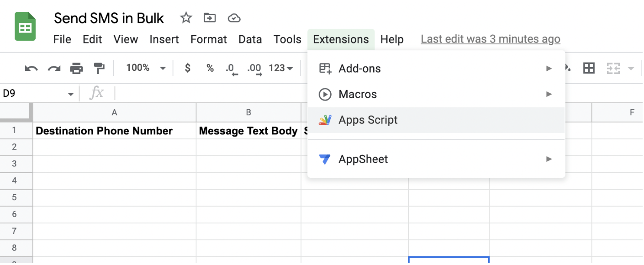Open the Name box dropdown arrow
644x265 pixels.
click(71, 94)
